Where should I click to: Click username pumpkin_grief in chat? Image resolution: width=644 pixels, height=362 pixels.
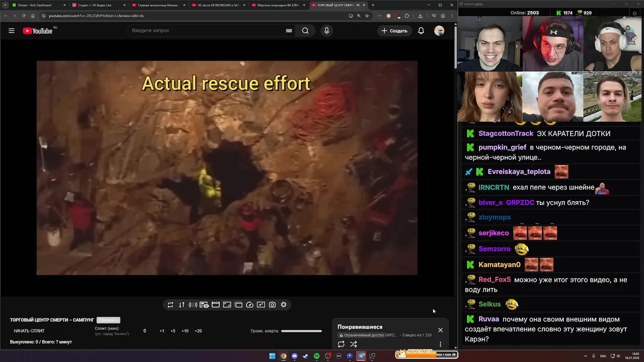(502, 147)
